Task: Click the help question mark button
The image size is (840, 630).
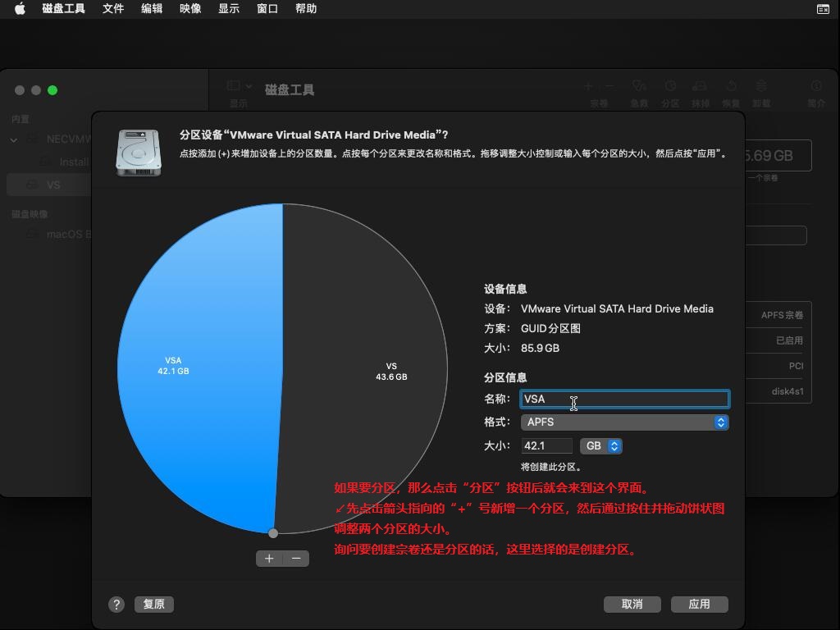Action: coord(116,604)
